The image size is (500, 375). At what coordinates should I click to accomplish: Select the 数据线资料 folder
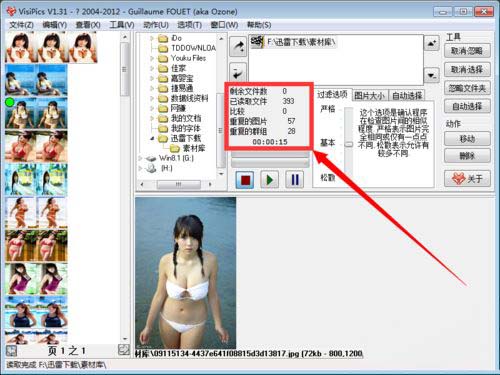183,98
